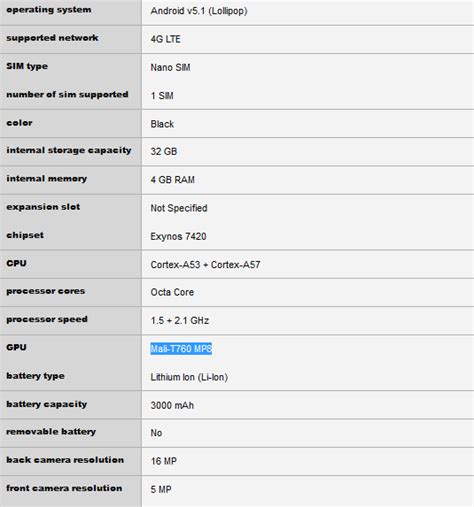Select the 5 MP front camera value
Image resolution: width=474 pixels, height=507 pixels.
pos(161,489)
